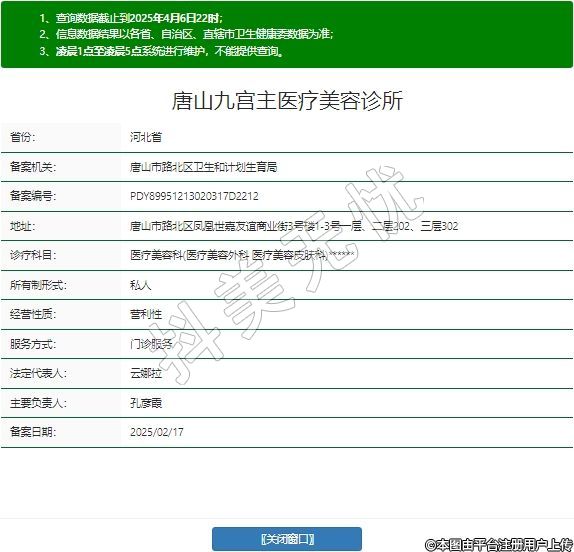The width and height of the screenshot is (574, 552).
Task: Click the third notice about 凌晨系统维护
Action: pos(161,51)
